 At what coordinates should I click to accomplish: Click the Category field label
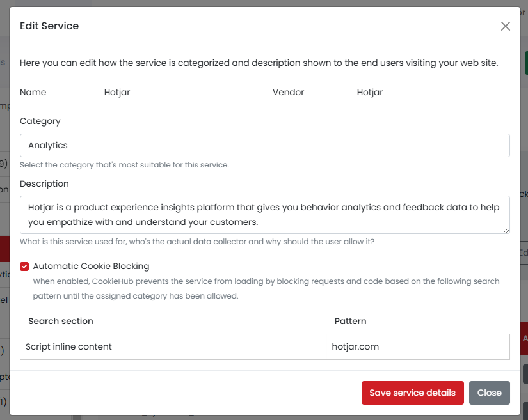[x=40, y=121]
